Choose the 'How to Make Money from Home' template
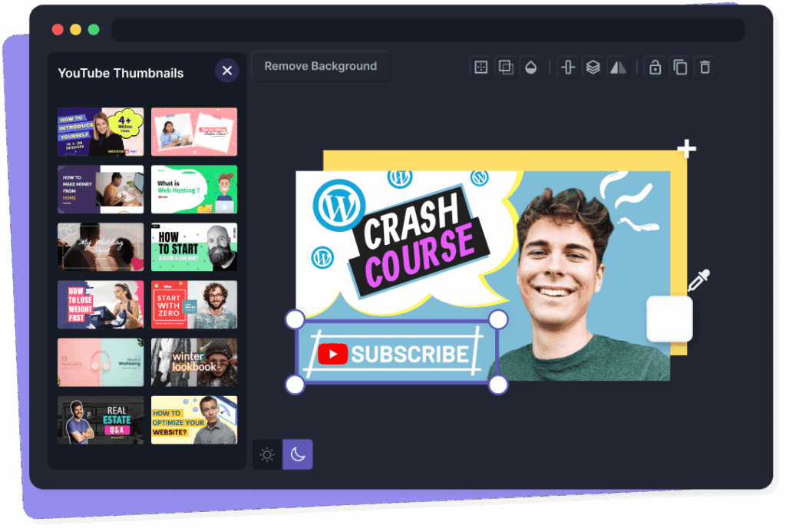Screen dimensions: 786x532 [101, 190]
